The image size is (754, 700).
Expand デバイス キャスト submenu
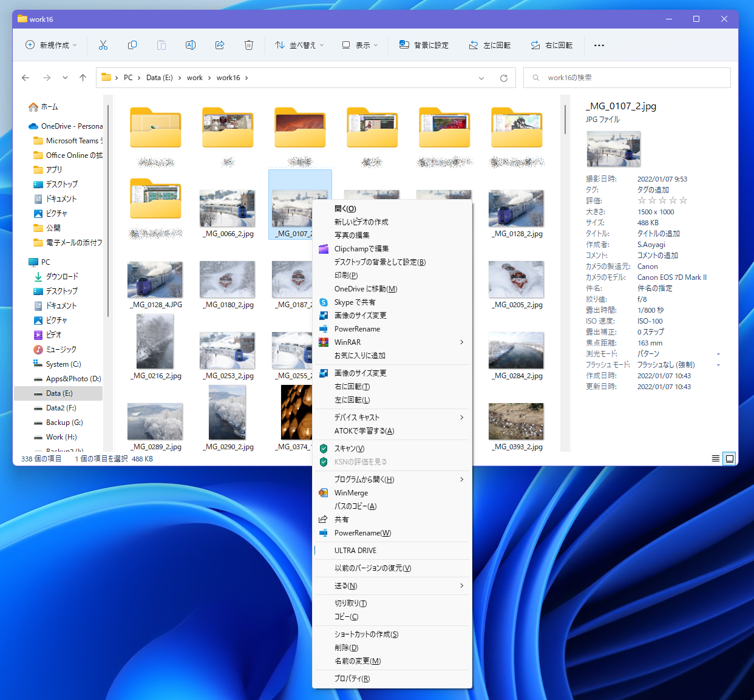click(392, 417)
